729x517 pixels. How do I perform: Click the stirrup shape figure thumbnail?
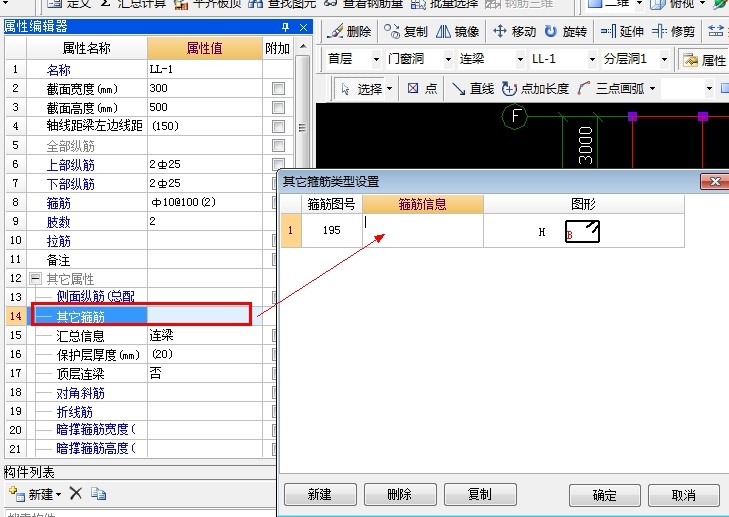pyautogui.click(x=582, y=231)
